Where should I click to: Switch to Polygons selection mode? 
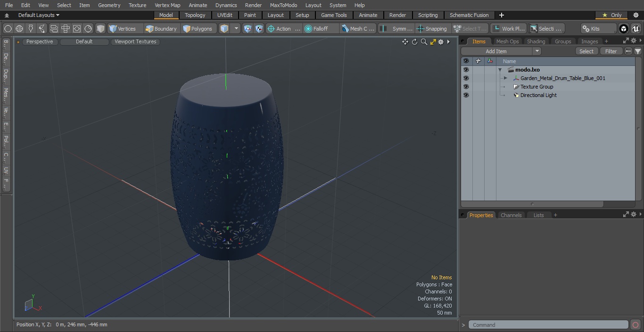click(198, 29)
